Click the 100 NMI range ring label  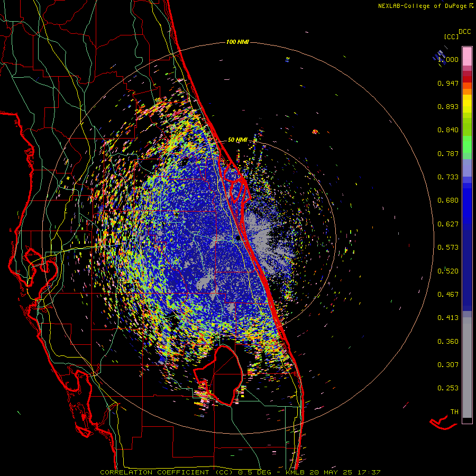[237, 42]
